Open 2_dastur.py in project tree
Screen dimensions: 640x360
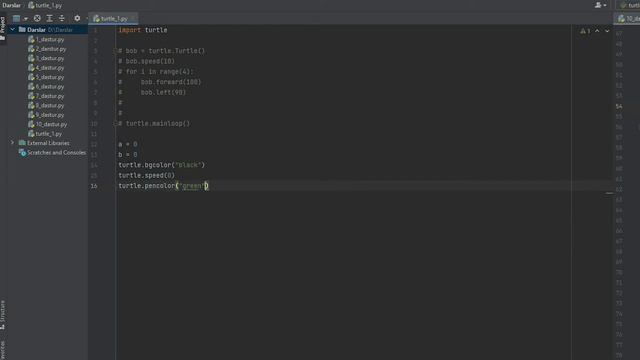[47, 49]
